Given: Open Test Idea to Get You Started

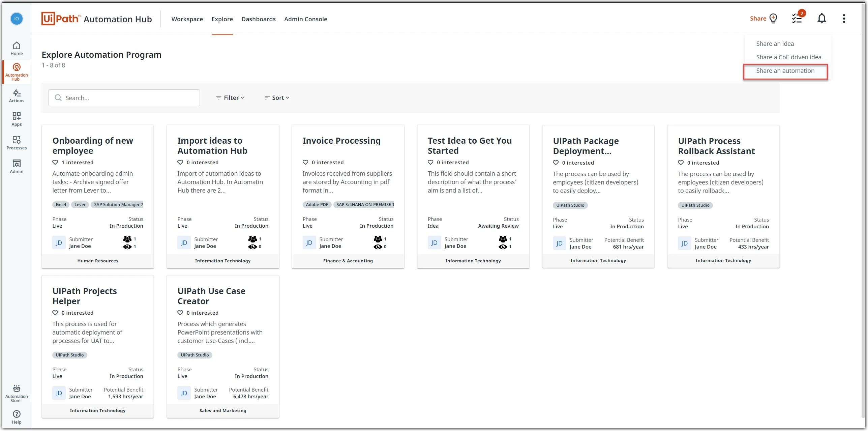Looking at the screenshot, I should [470, 145].
